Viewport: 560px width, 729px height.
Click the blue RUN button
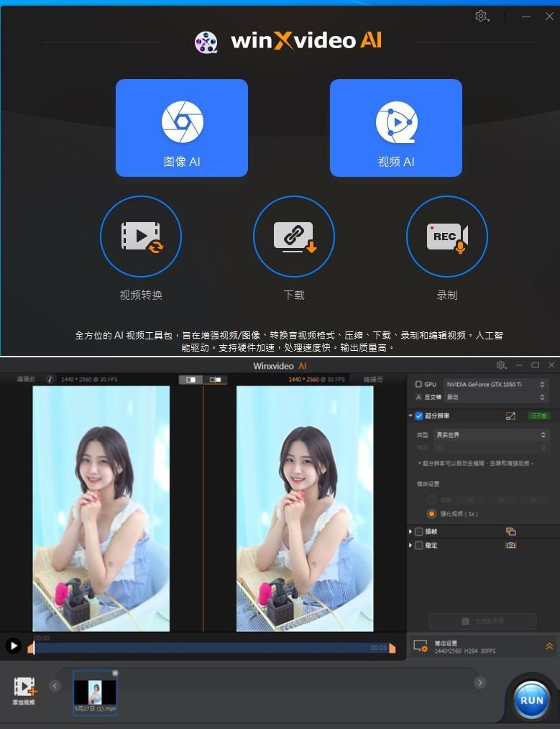532,700
